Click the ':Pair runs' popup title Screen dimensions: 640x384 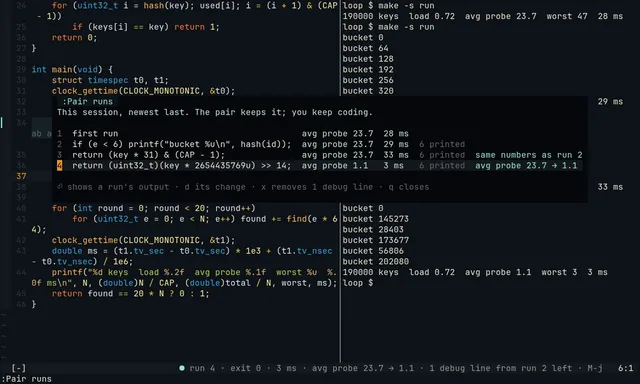[87, 102]
